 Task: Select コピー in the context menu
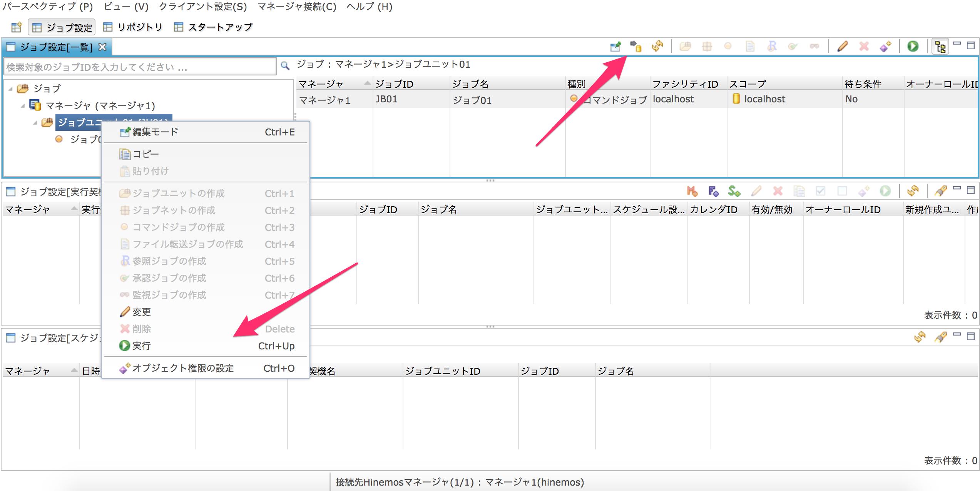[145, 154]
